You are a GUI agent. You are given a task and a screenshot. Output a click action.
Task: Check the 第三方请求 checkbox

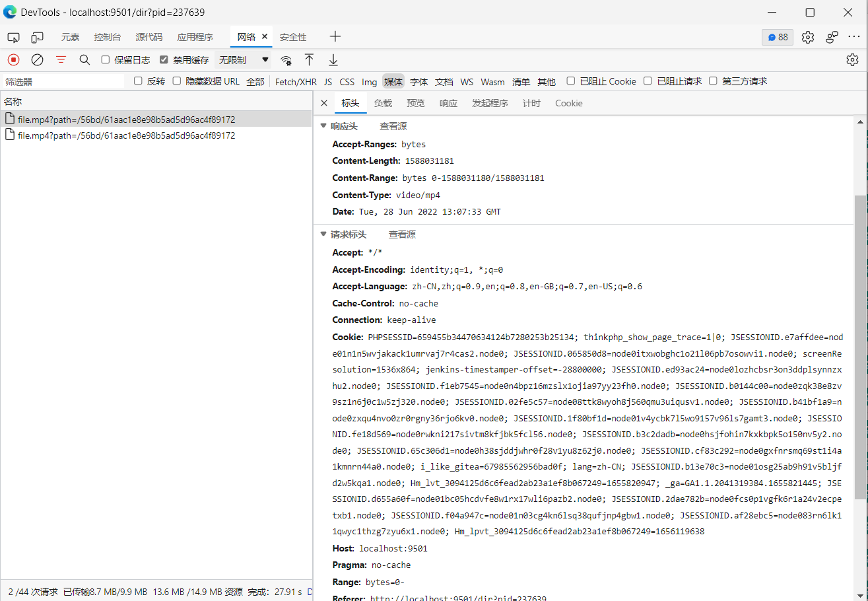713,81
